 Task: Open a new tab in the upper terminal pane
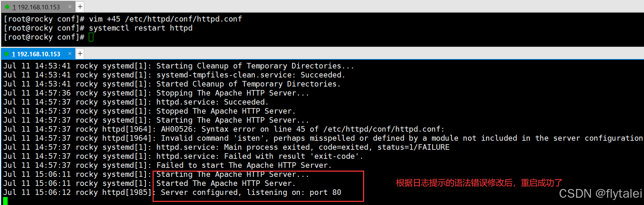tap(80, 7)
